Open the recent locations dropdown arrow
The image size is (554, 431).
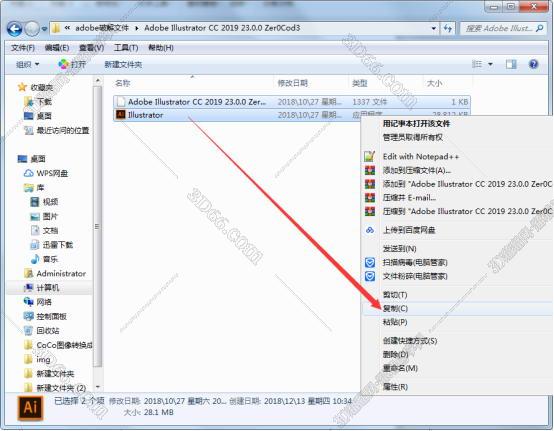pyautogui.click(x=44, y=29)
